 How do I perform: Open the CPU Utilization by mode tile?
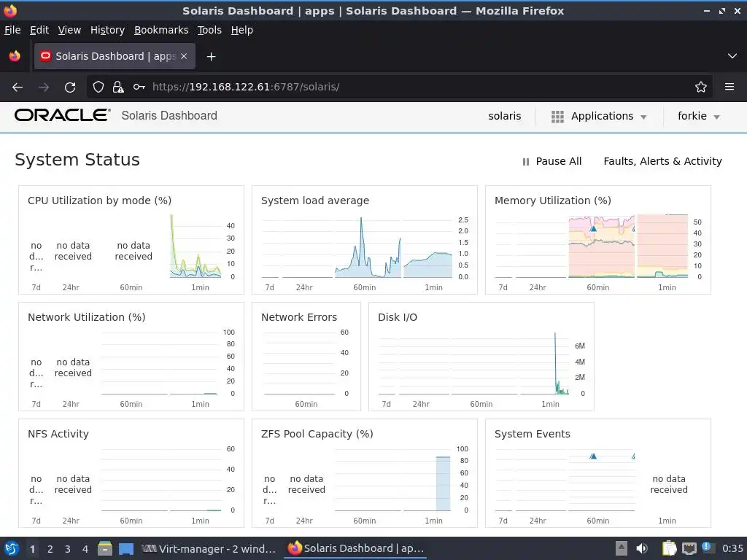tap(131, 240)
